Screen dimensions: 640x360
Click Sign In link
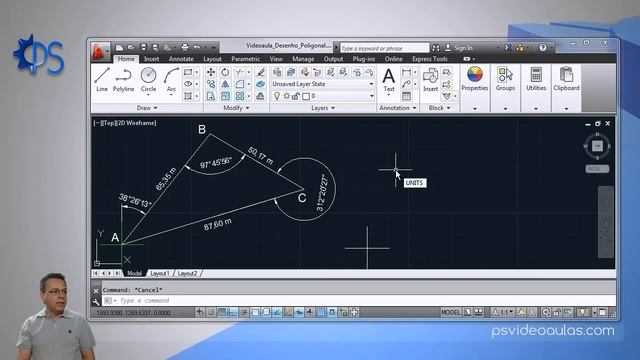pos(463,48)
